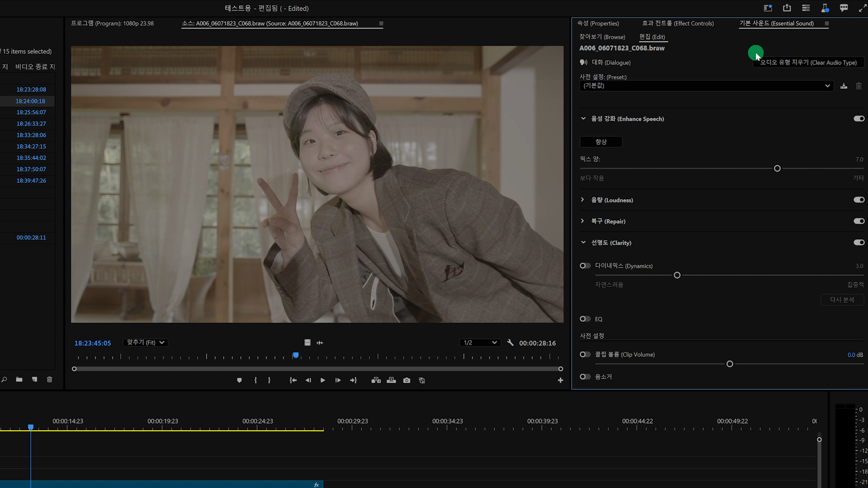Open the Edit tab in Essential Sound
This screenshot has height=488, width=868.
[x=652, y=37]
